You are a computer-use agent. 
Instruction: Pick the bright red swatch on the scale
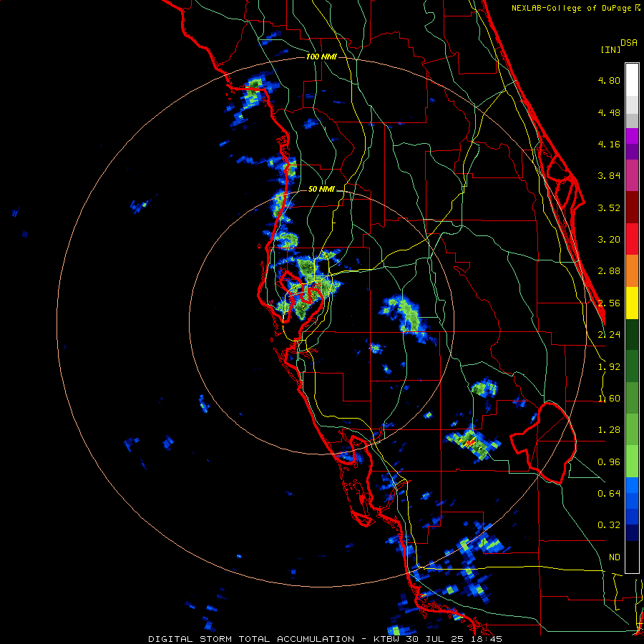(x=632, y=239)
